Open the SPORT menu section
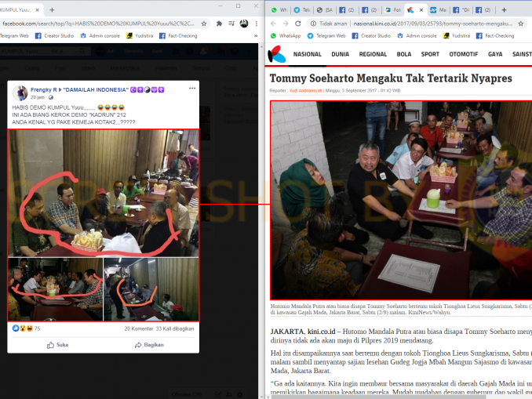This screenshot has height=399, width=532. [x=430, y=54]
